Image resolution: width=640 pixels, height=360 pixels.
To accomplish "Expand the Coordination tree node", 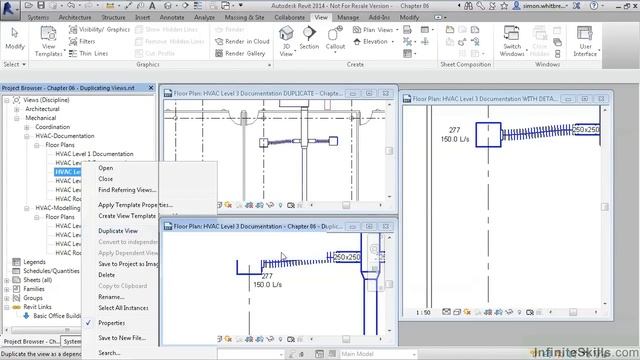I will 27,127.
